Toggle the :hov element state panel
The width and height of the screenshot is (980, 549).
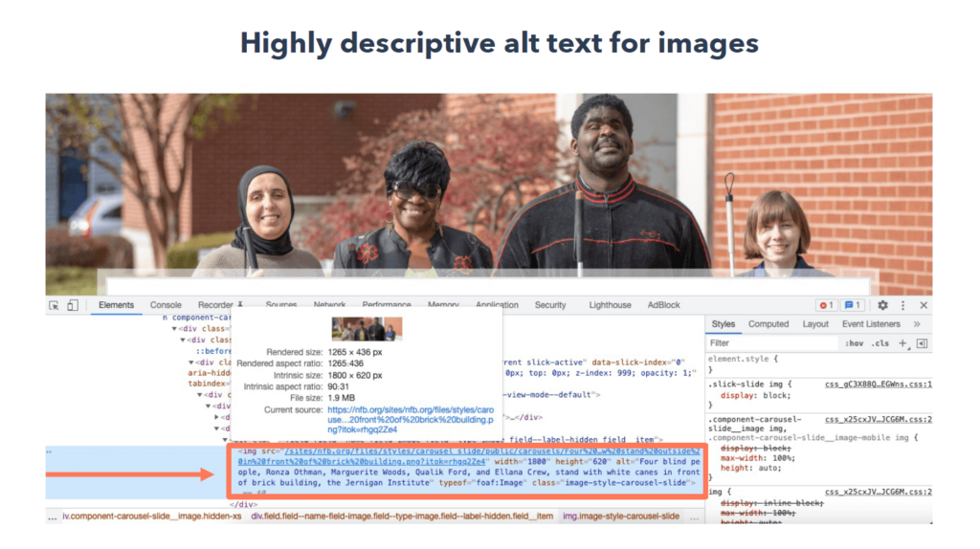855,343
